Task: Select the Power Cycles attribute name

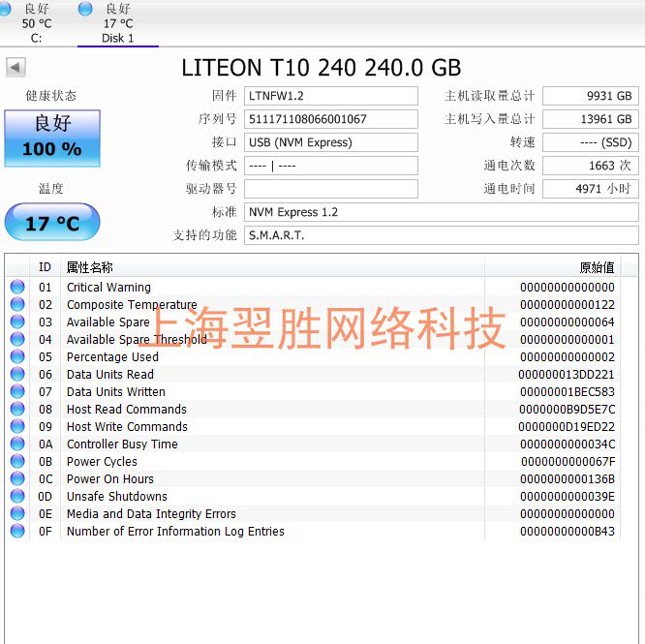Action: (x=102, y=461)
